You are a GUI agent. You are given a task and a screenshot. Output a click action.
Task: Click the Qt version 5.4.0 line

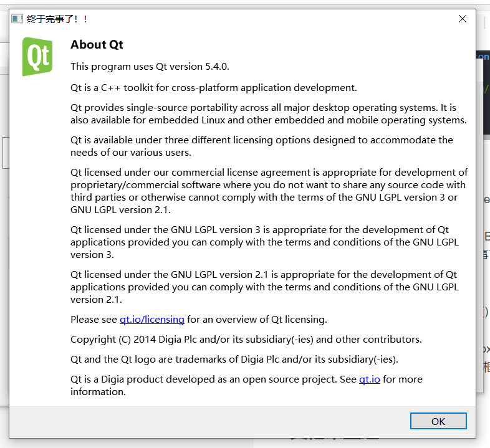click(x=154, y=67)
